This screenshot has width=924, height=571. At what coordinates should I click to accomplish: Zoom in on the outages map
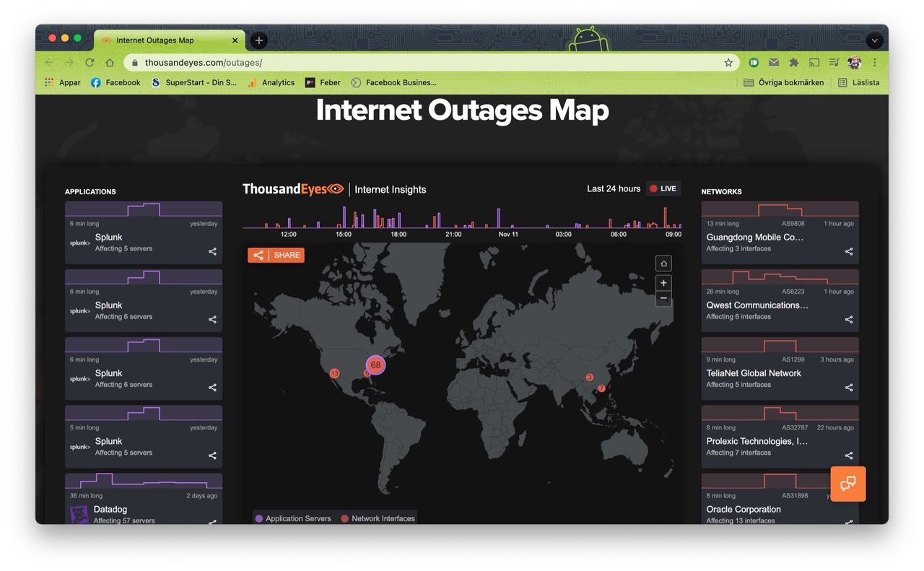coord(663,283)
